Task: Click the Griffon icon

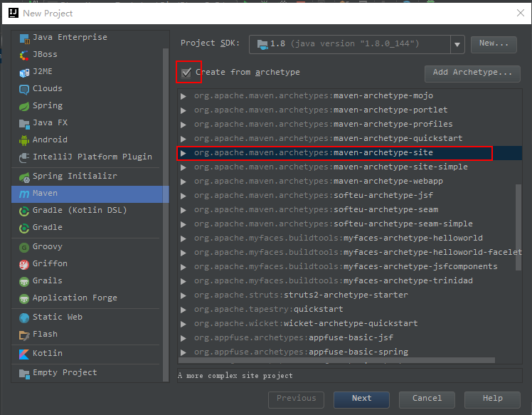Action: pos(24,265)
